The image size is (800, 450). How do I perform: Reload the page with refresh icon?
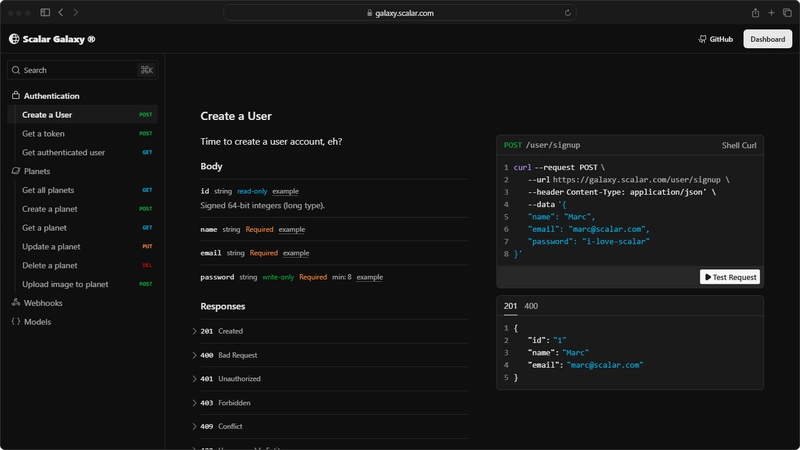click(x=567, y=13)
